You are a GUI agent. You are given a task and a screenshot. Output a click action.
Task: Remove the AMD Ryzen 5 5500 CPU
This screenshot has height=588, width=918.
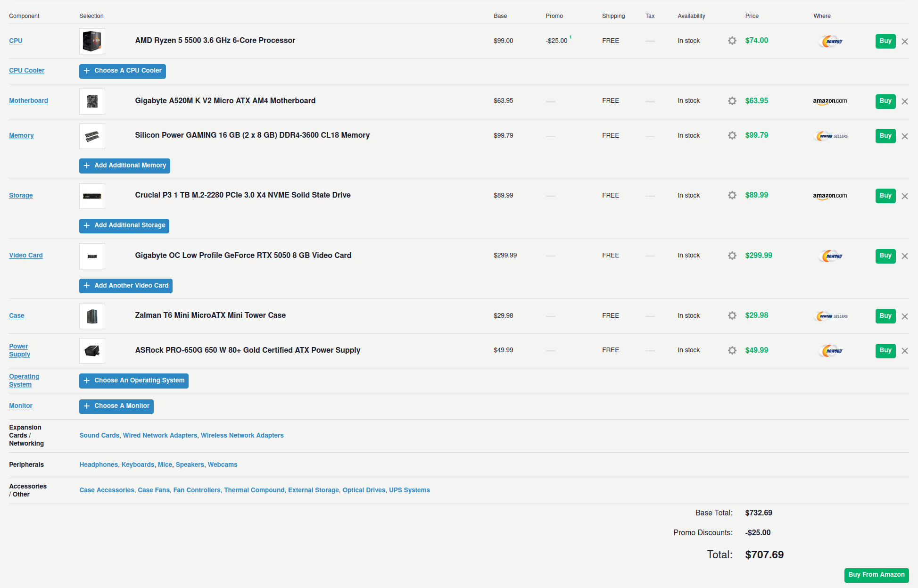(905, 41)
